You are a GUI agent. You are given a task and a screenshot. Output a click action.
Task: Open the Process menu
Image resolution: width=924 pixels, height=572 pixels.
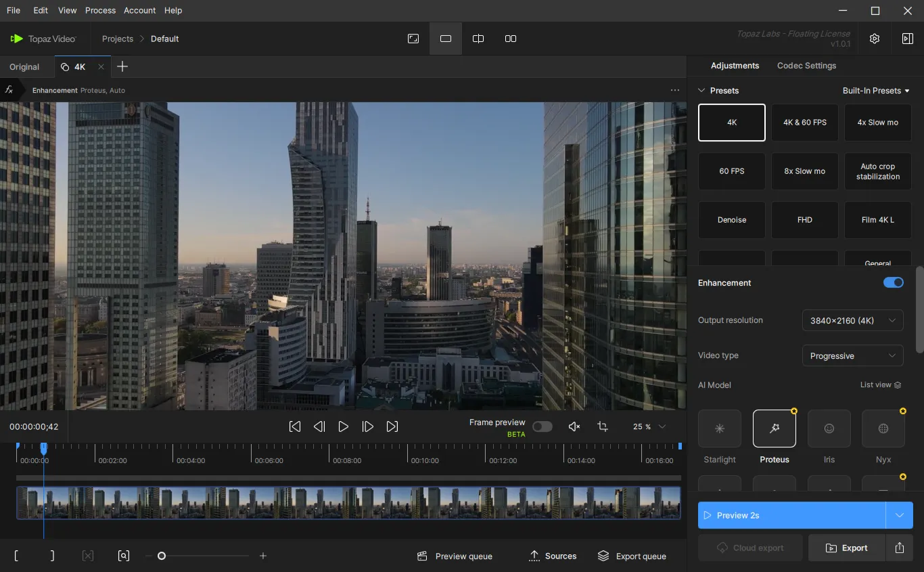pyautogui.click(x=100, y=10)
